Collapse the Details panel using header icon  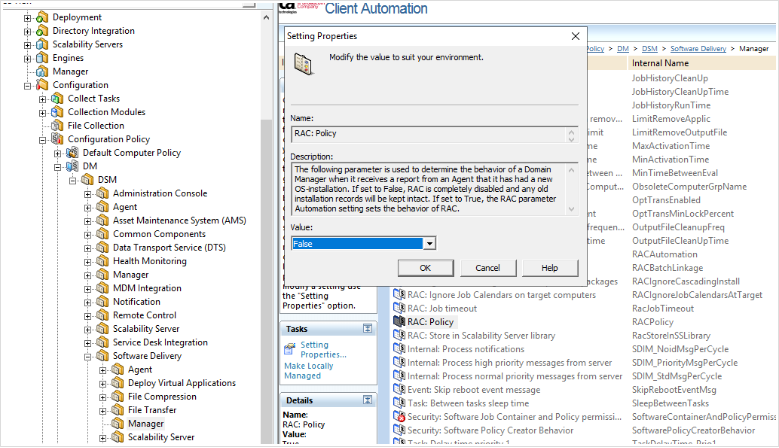pos(367,399)
